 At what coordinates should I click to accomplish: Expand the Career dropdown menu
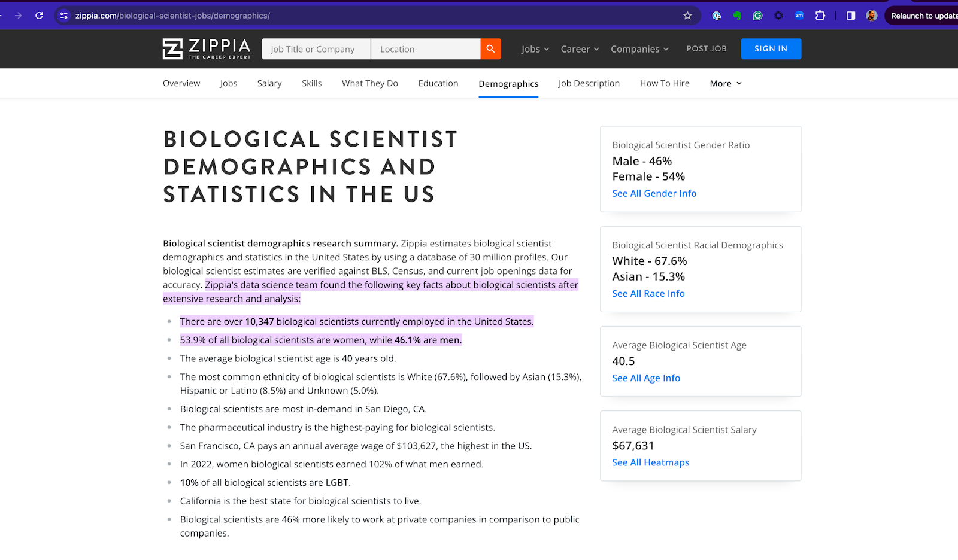580,49
